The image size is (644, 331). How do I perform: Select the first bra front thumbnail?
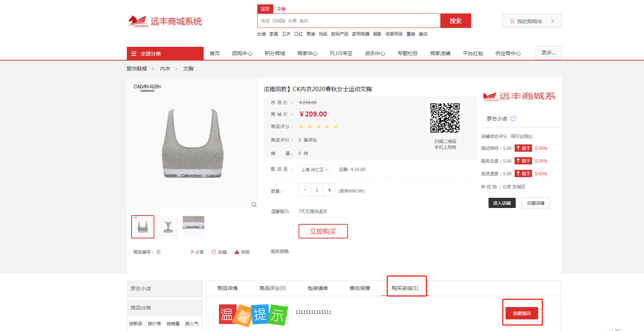point(143,227)
